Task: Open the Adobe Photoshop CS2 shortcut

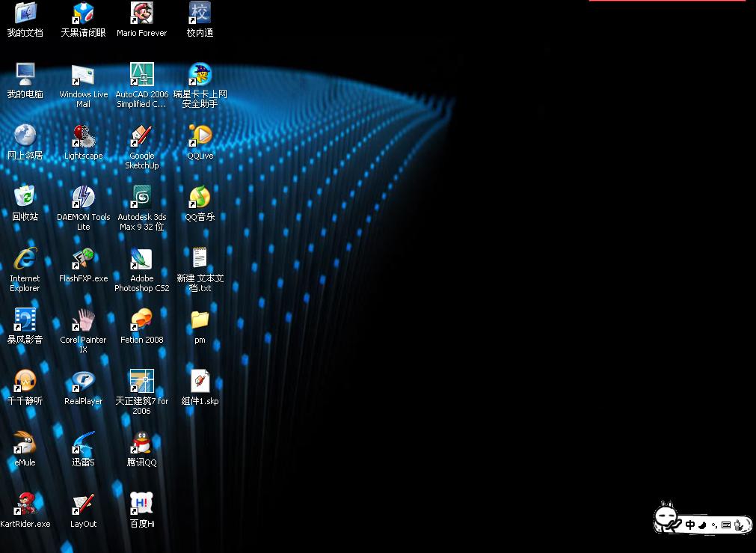Action: pos(141,260)
